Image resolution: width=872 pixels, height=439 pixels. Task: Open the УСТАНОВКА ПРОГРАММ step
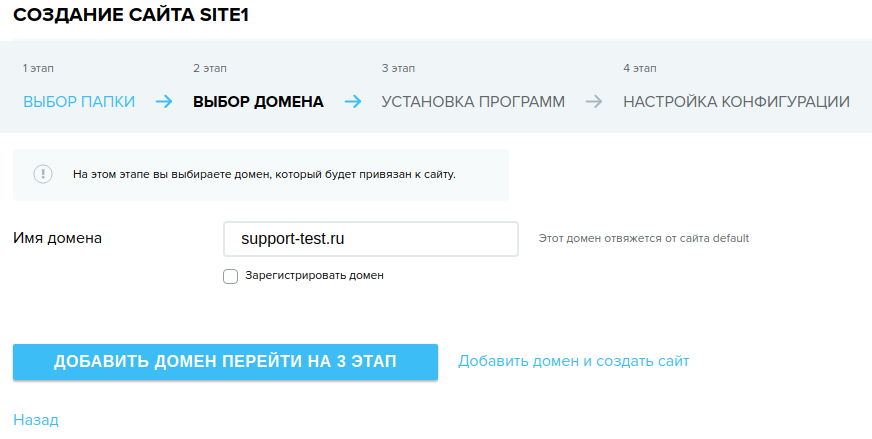(473, 102)
